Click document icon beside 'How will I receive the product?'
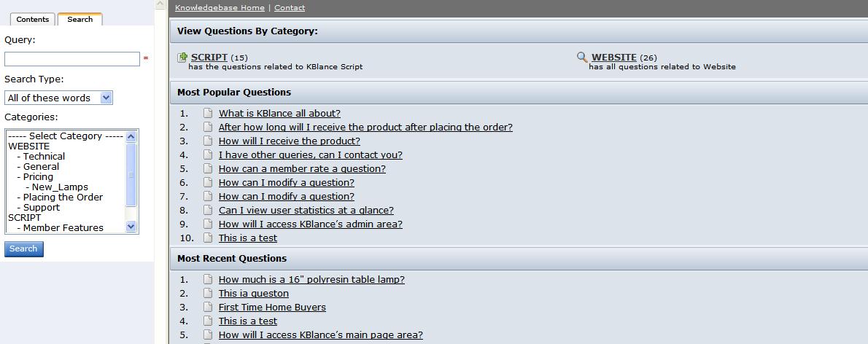Viewport: 868px width, 344px height. coord(208,141)
